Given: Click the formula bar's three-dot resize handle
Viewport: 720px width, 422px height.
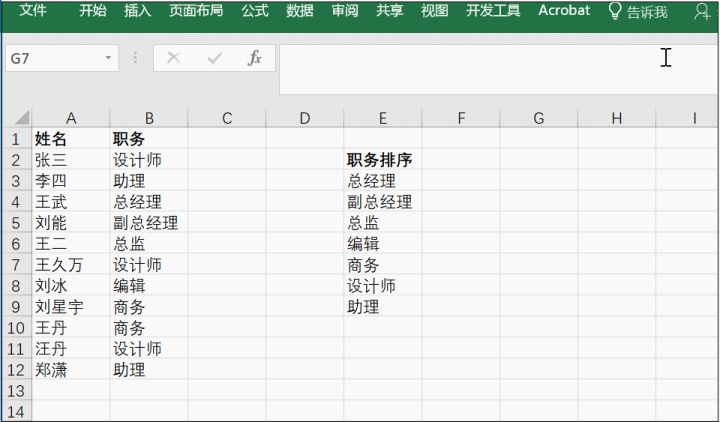Looking at the screenshot, I should pyautogui.click(x=135, y=58).
